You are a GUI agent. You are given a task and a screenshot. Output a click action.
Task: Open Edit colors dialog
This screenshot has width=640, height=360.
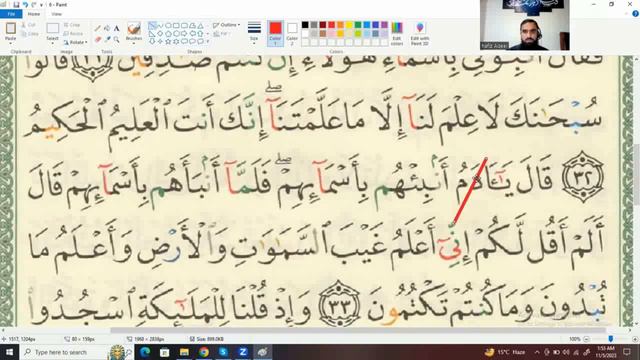(397, 33)
